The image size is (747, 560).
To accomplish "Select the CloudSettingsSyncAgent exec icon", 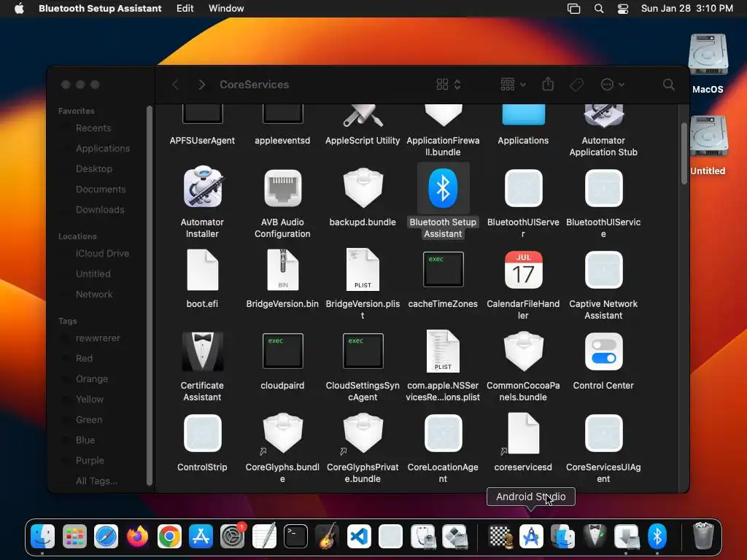I will [x=363, y=351].
